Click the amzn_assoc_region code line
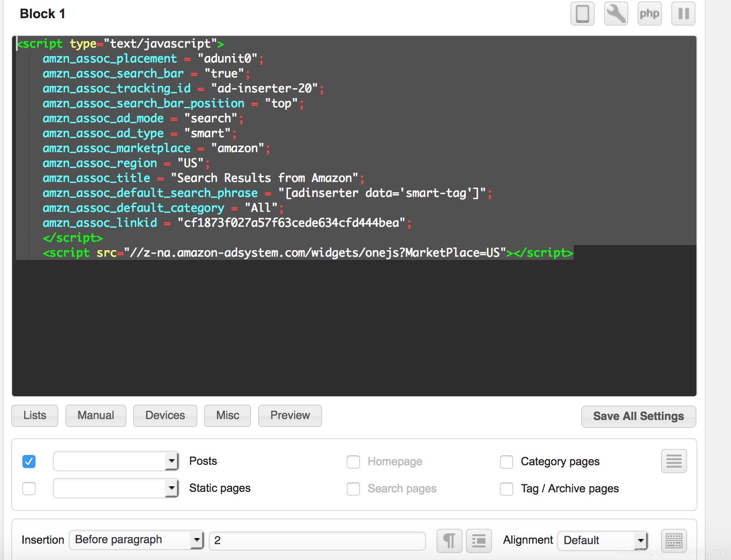The height and width of the screenshot is (560, 731). (x=126, y=163)
